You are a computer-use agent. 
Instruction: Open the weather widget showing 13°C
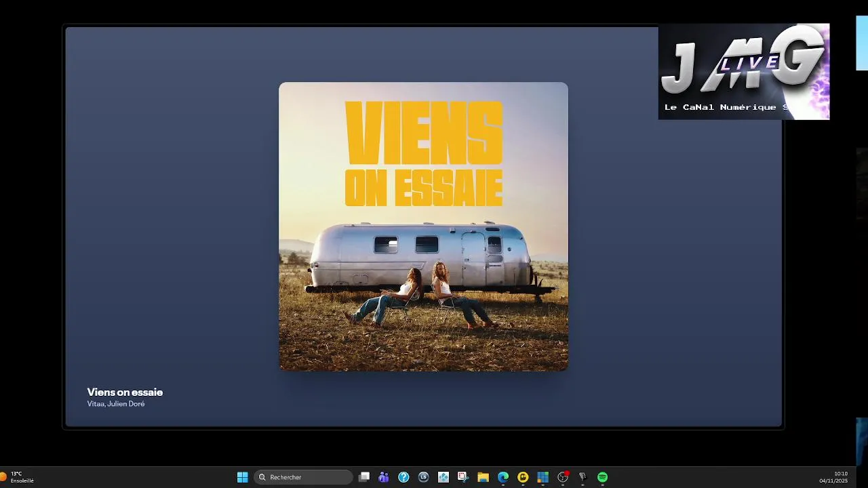(x=18, y=477)
